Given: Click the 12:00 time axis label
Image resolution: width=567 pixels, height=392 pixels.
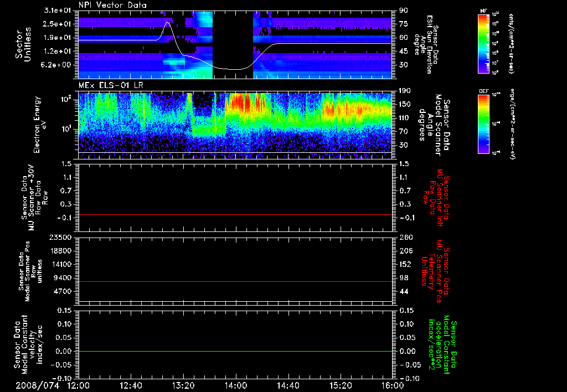Looking at the screenshot, I should coord(79,386).
